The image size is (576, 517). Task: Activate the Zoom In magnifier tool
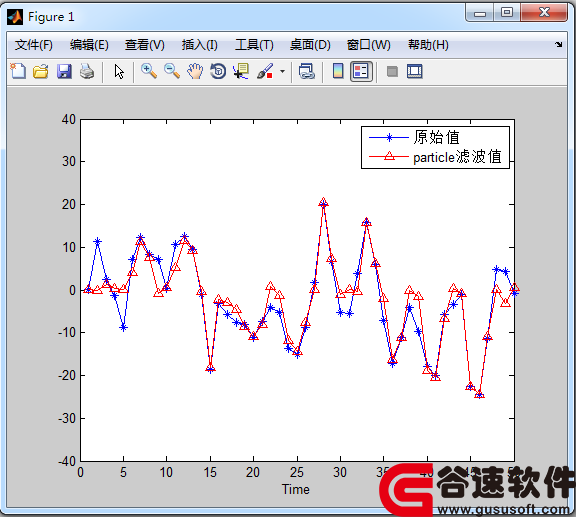[x=149, y=71]
